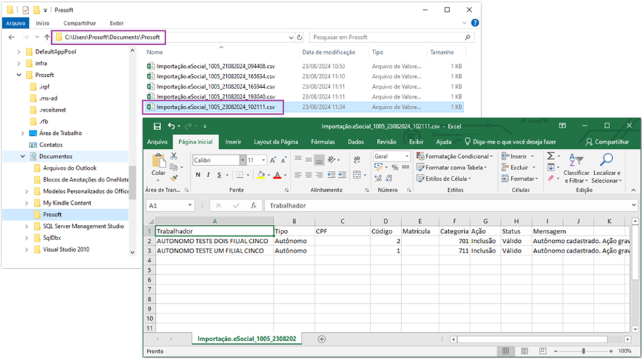Click the Borders icon in the Fonte group
This screenshot has height=362, width=644.
[x=240, y=175]
